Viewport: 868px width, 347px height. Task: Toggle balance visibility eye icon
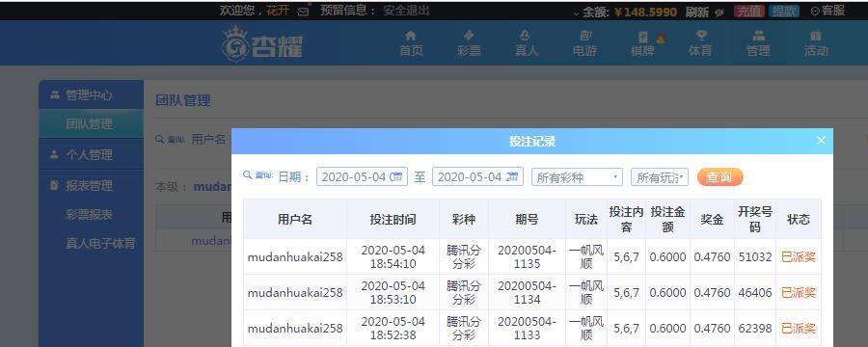coord(719,13)
